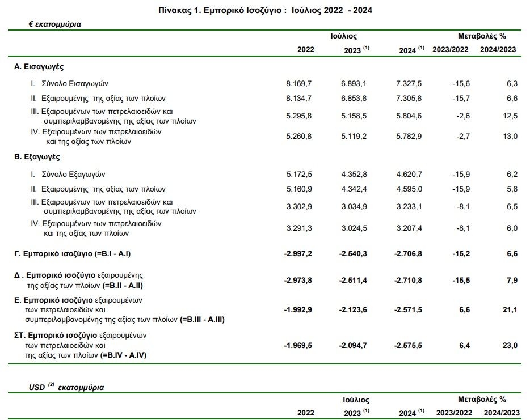Click the 4.620,7 total exports value
Image resolution: width=530 pixels, height=420 pixels.
[x=409, y=175]
